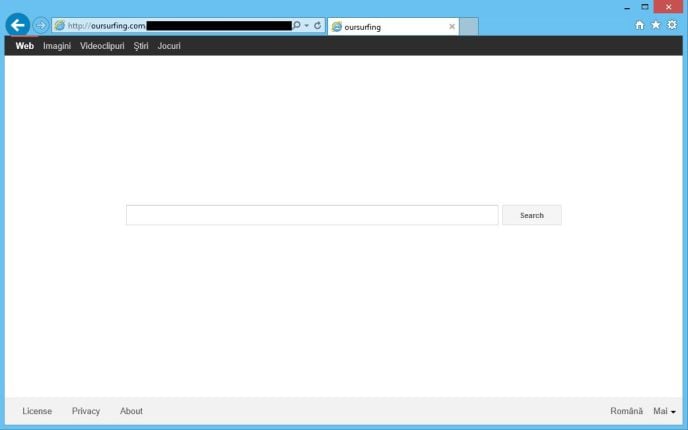The width and height of the screenshot is (688, 430).
Task: Open the Tools gear menu
Action: (672, 25)
